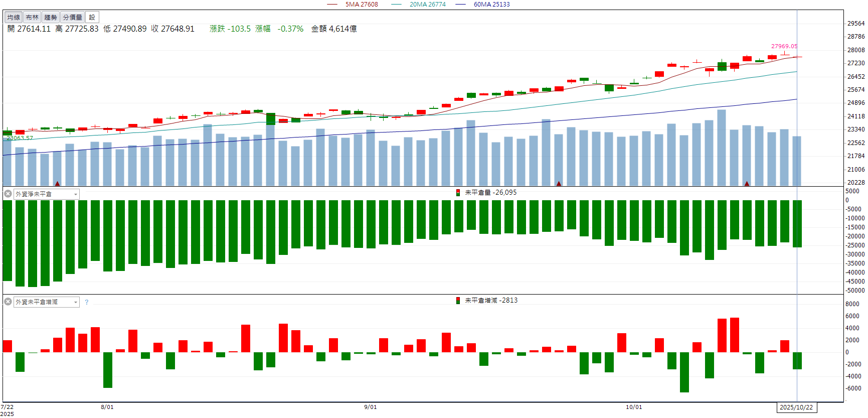
Task: Click the 9/01 date axis label
Action: (371, 407)
